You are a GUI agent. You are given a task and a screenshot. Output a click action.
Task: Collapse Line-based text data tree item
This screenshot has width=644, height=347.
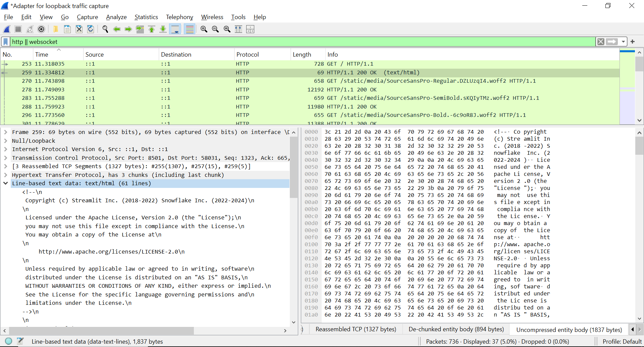point(6,183)
